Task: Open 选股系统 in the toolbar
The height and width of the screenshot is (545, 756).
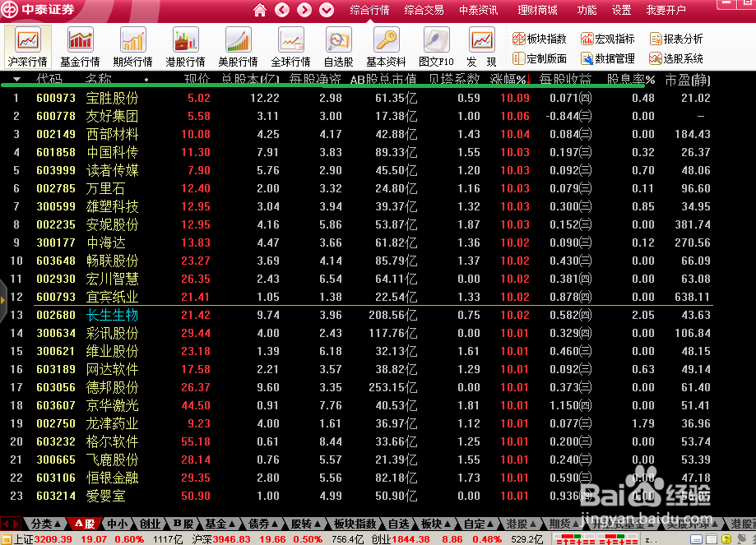Action: click(676, 59)
